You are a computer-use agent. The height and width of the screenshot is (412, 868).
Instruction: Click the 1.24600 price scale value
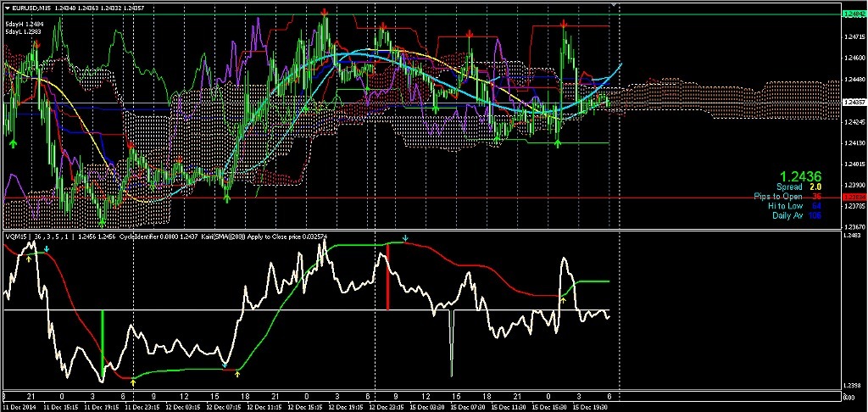854,58
